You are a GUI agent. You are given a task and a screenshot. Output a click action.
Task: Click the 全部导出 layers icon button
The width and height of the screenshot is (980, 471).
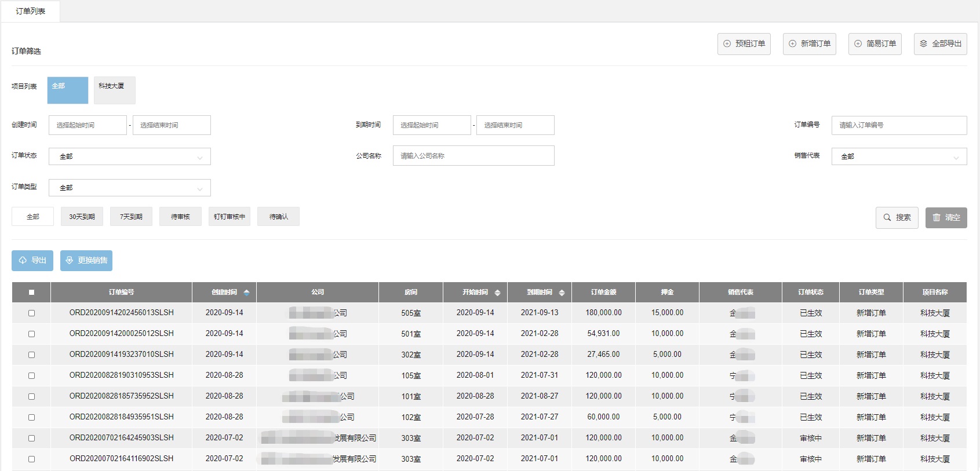tap(940, 44)
